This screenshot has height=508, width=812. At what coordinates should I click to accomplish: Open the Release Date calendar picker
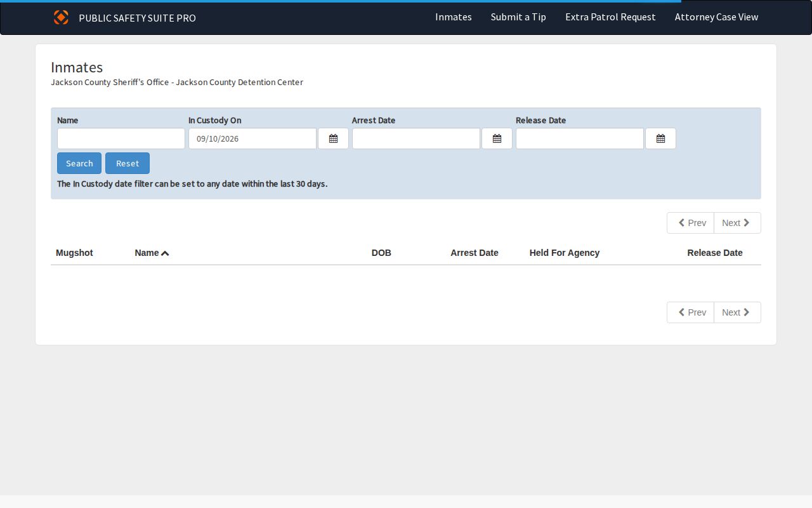click(x=660, y=138)
